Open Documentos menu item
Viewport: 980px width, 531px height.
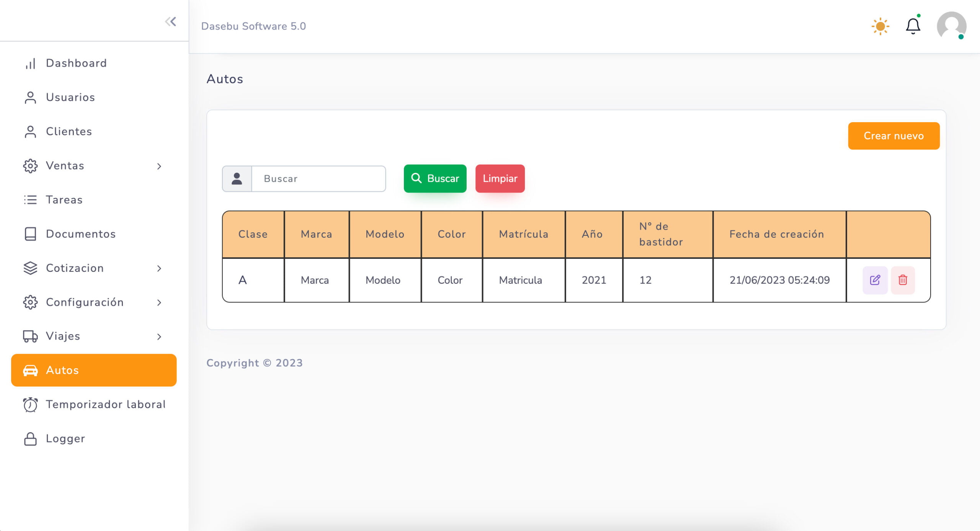click(94, 234)
